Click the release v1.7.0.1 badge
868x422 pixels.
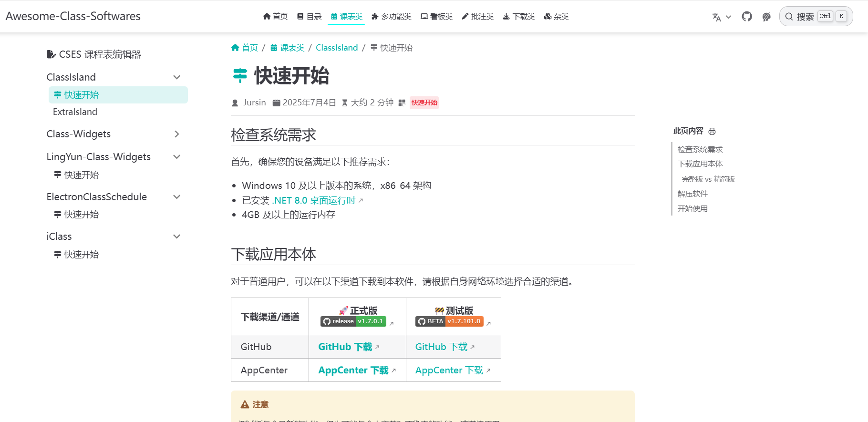tap(353, 321)
